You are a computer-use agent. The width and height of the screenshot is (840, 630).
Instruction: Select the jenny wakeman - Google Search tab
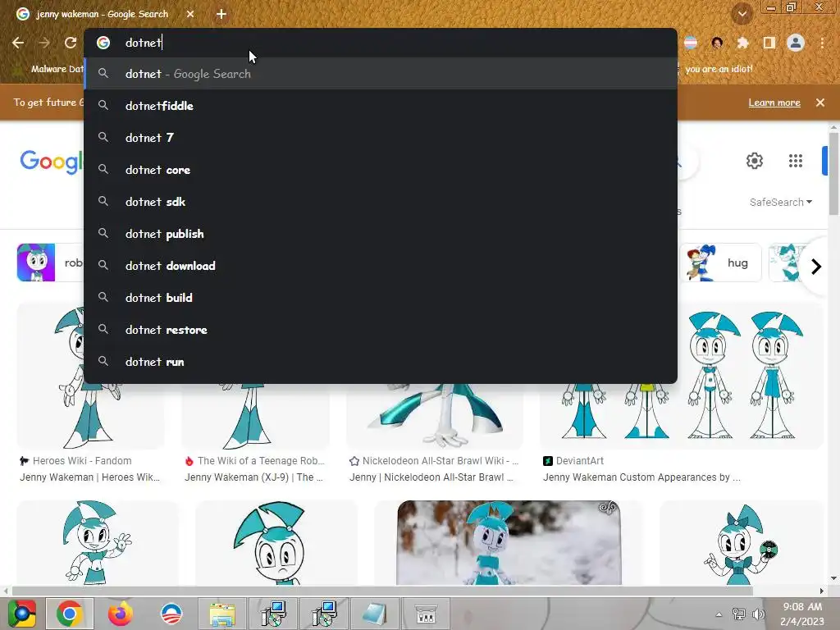(x=102, y=15)
